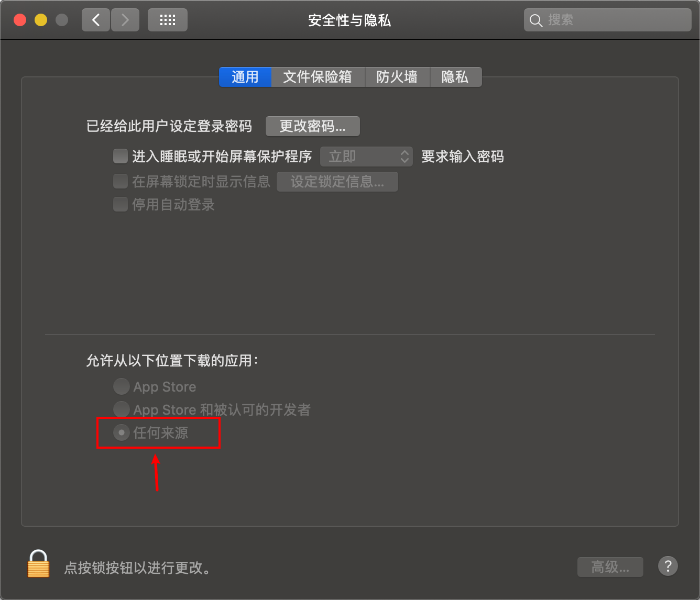The width and height of the screenshot is (700, 600).
Task: Select the App Store radio option
Action: coord(121,386)
